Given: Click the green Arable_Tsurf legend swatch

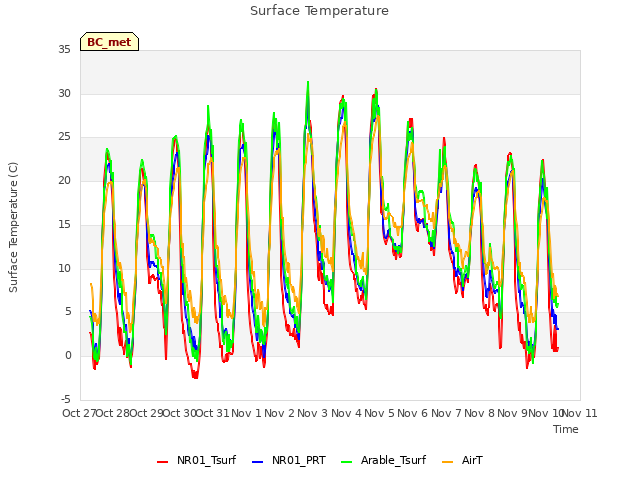Looking at the screenshot, I should 346,462.
